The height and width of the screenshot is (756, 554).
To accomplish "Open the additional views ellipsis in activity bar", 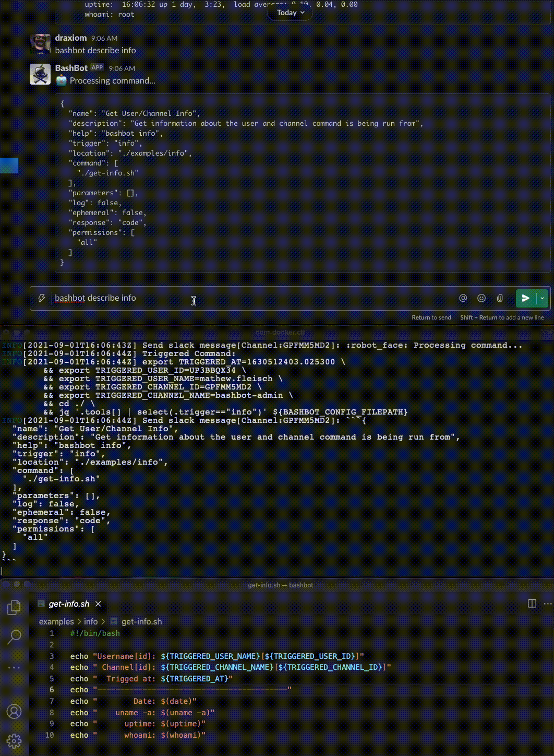I will 14,667.
